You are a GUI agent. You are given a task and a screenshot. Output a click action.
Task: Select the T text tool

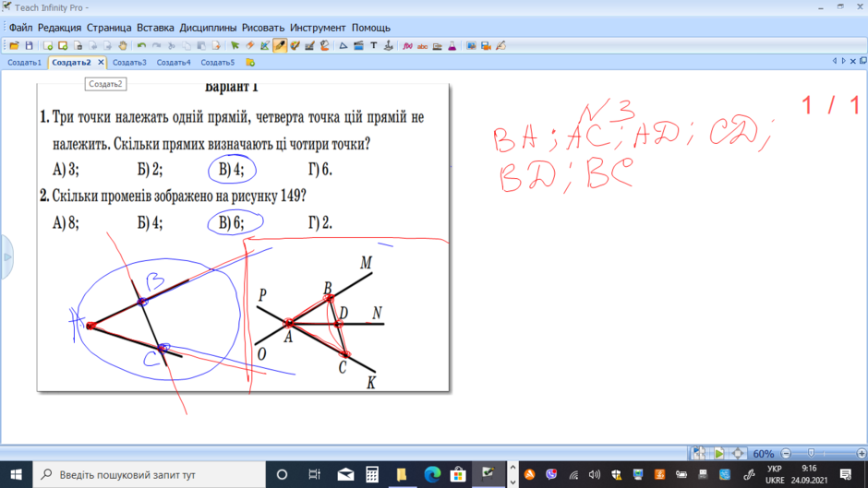(374, 46)
